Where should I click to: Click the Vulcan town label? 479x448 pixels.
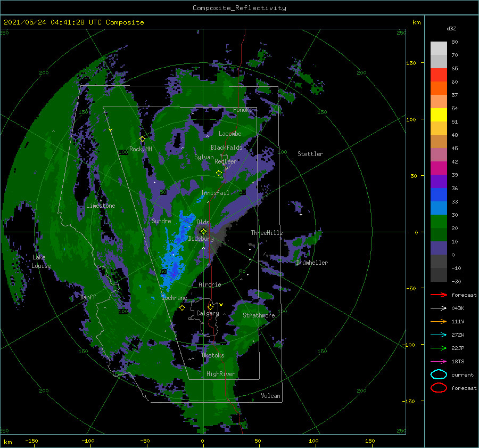pyautogui.click(x=271, y=396)
